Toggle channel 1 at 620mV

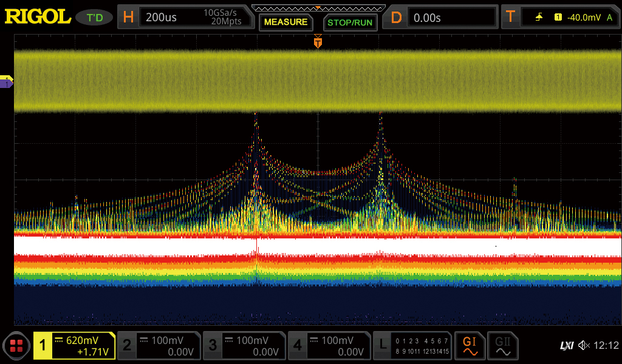74,346
